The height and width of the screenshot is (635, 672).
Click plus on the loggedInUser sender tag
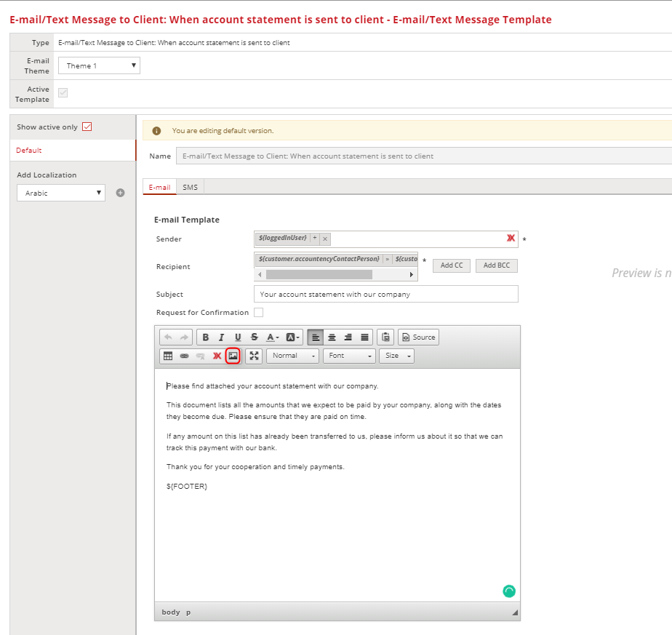[x=315, y=238]
